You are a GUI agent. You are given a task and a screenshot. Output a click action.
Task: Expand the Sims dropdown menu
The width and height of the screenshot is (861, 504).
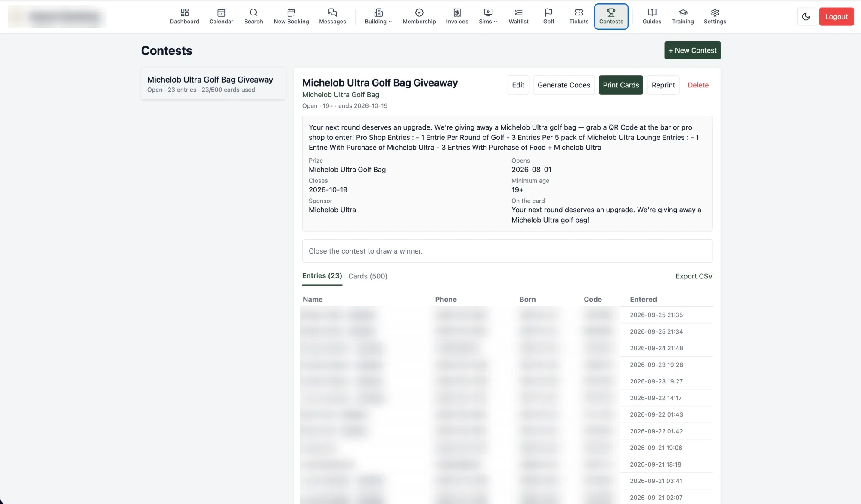point(488,16)
